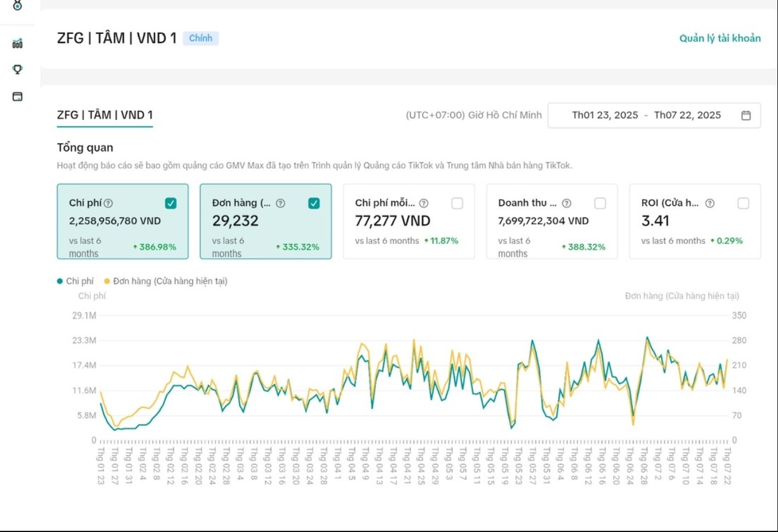This screenshot has width=778, height=532.
Task: Open the chart analytics sidebar icon
Action: pyautogui.click(x=17, y=43)
